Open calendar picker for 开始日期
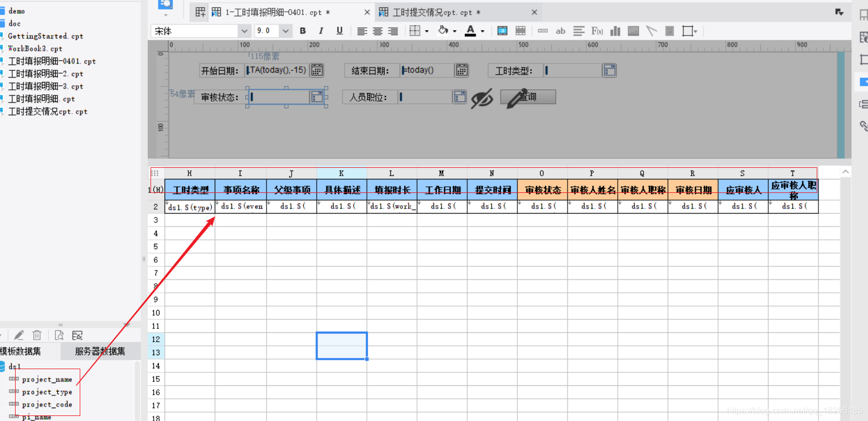 [317, 70]
